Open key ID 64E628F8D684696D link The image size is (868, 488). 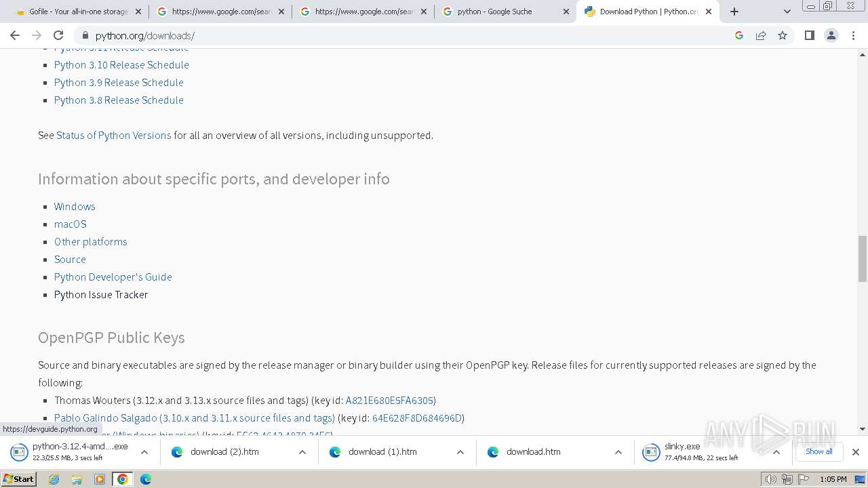(x=417, y=418)
